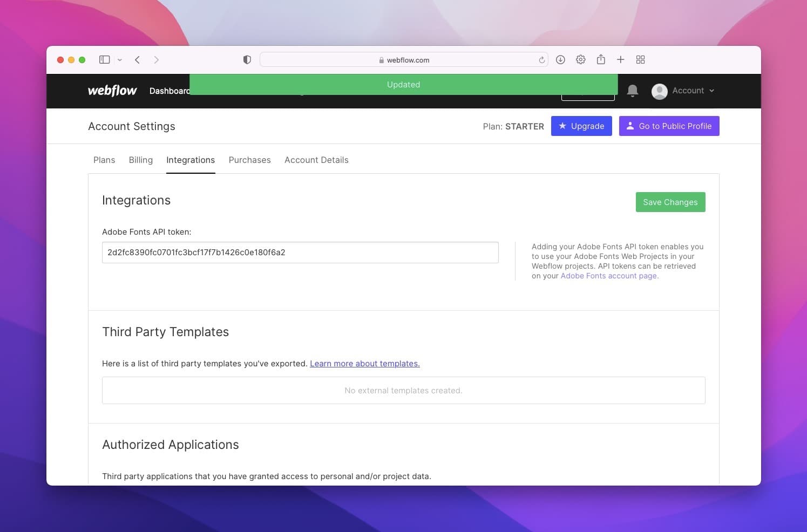Click the Adobe Fonts API token field
Viewport: 807px width, 532px height.
click(x=300, y=253)
